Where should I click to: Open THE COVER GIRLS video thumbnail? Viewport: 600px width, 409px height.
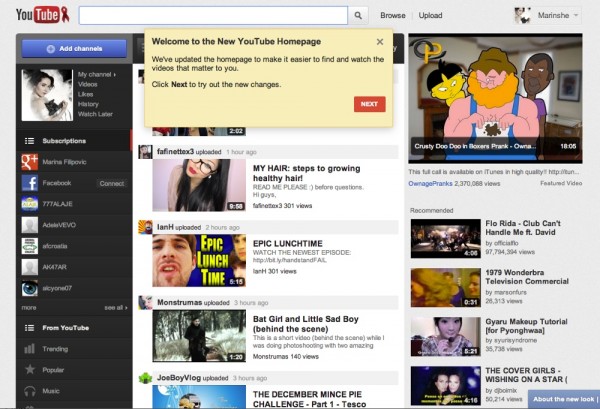pyautogui.click(x=446, y=386)
